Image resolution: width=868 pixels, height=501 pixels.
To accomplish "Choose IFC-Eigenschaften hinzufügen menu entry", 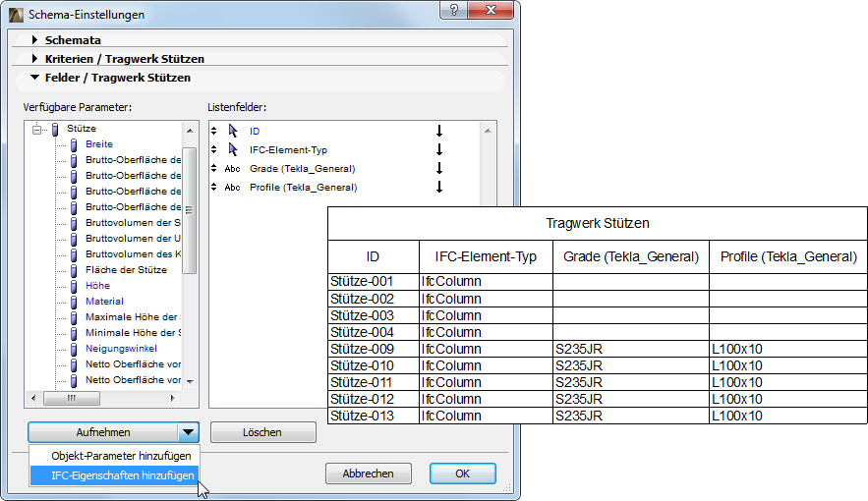I will coord(115,475).
